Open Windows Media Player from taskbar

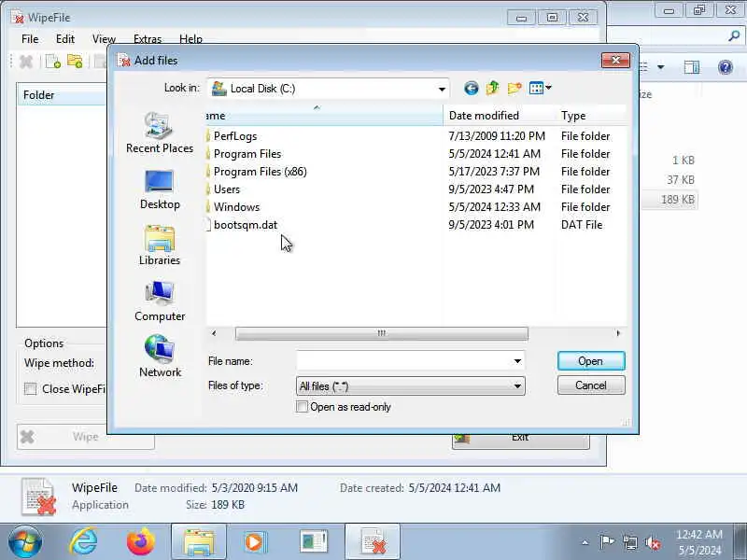pos(254,542)
